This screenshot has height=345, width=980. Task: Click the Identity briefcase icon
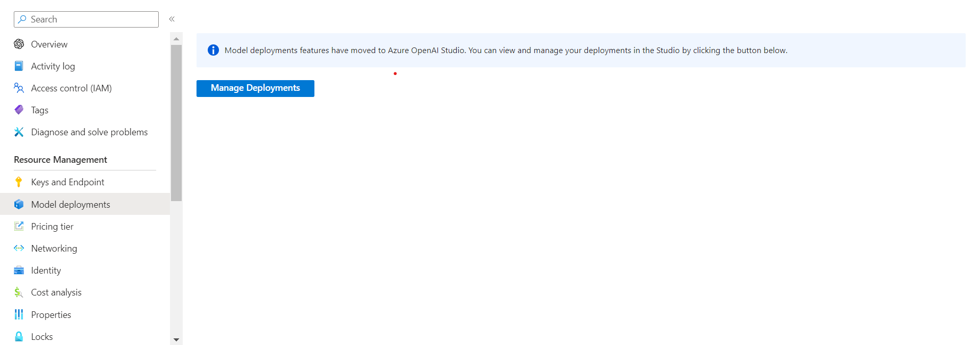19,270
